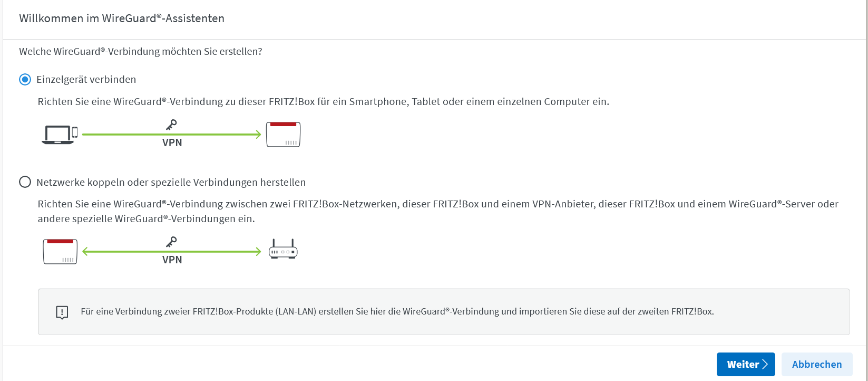Click the one-way green arrow toward the FRITZ!Box
This screenshot has height=381, width=868.
point(221,135)
